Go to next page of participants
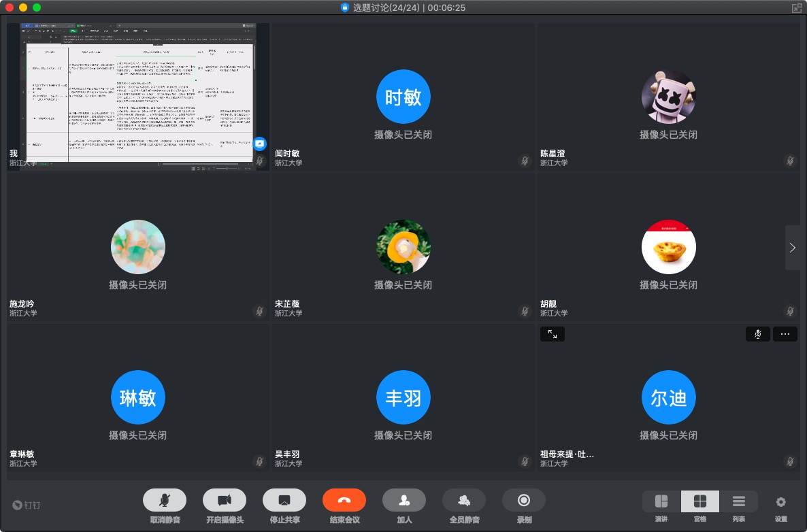This screenshot has height=532, width=807. 792,248
